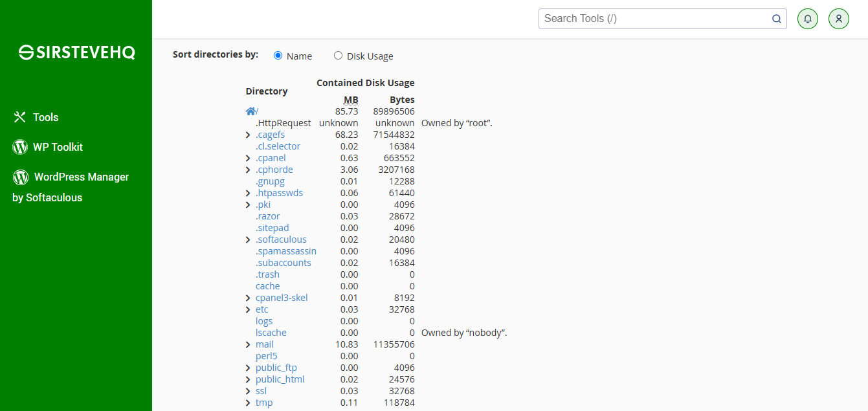Click the MB column header

tap(351, 100)
